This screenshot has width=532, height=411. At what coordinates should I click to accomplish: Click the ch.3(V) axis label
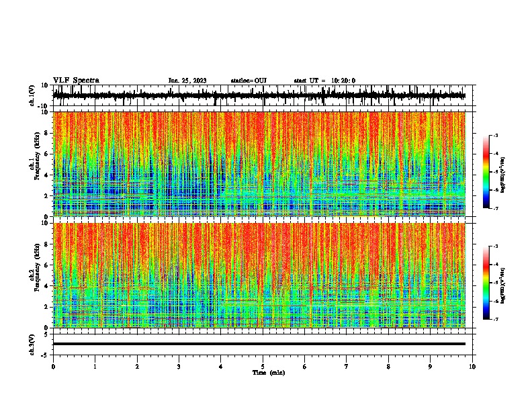click(x=32, y=345)
